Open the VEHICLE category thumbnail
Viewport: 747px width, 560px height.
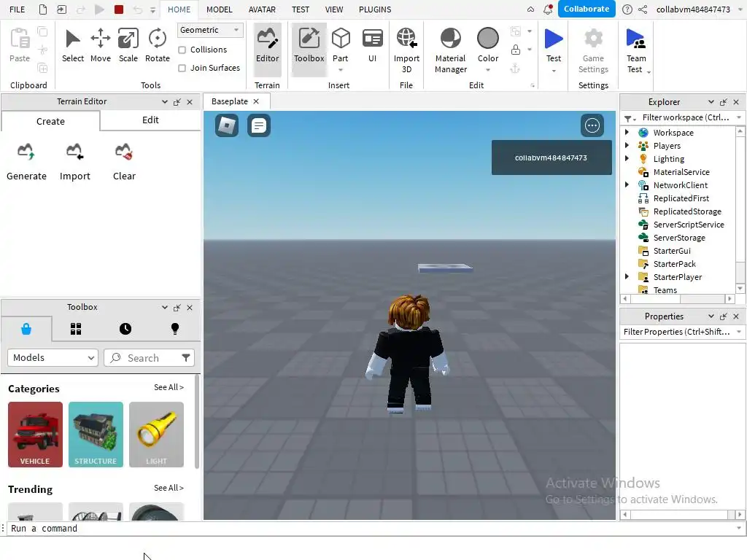35,435
